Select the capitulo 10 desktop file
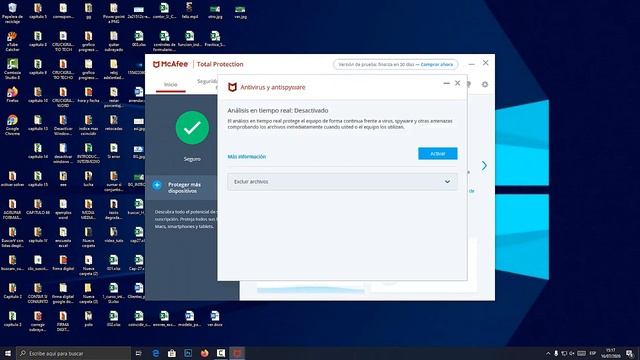 click(x=38, y=95)
